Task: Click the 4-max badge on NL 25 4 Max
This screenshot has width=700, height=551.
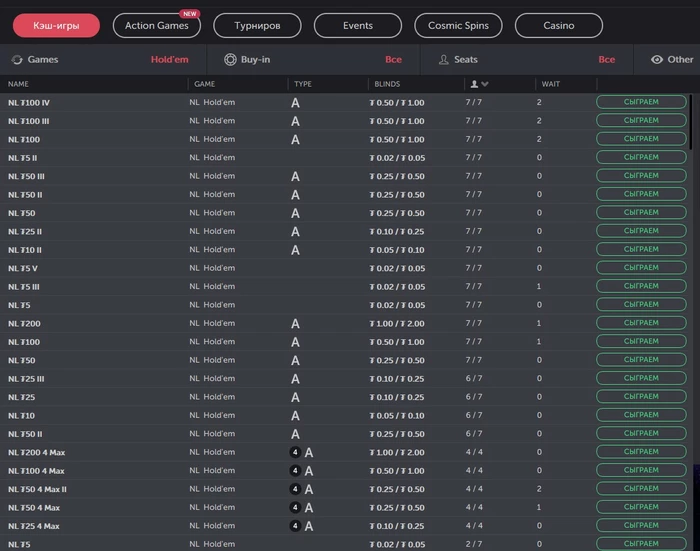Action: click(x=295, y=526)
